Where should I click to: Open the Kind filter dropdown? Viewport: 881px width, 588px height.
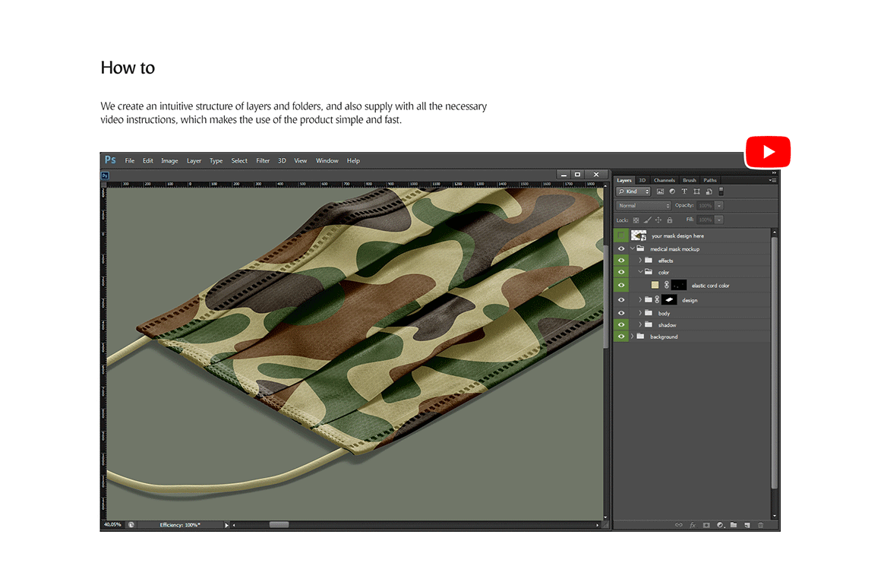(x=633, y=191)
